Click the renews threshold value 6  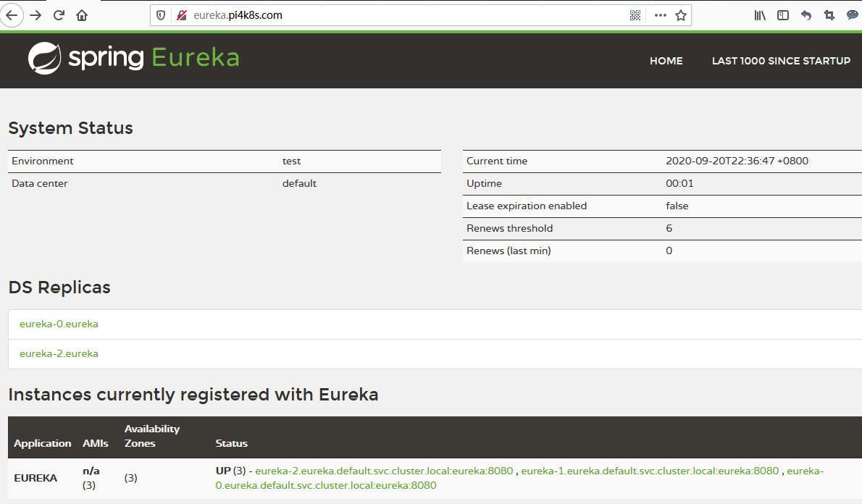coord(669,229)
